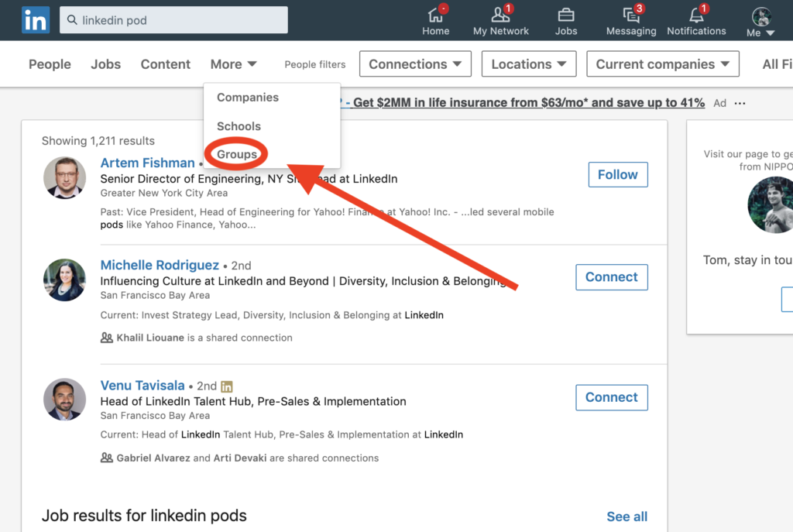The height and width of the screenshot is (532, 793).
Task: Click 'Showing 1,211 results' text
Action: pos(98,141)
